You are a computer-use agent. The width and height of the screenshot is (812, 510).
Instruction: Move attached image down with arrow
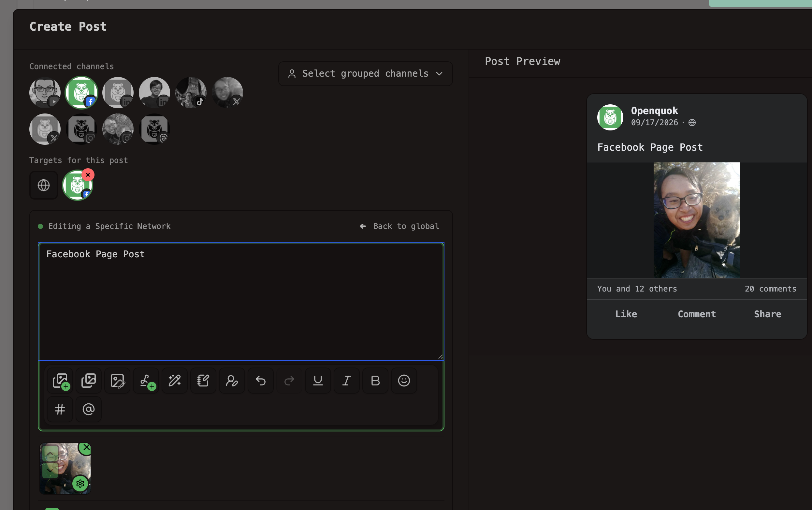(50, 470)
